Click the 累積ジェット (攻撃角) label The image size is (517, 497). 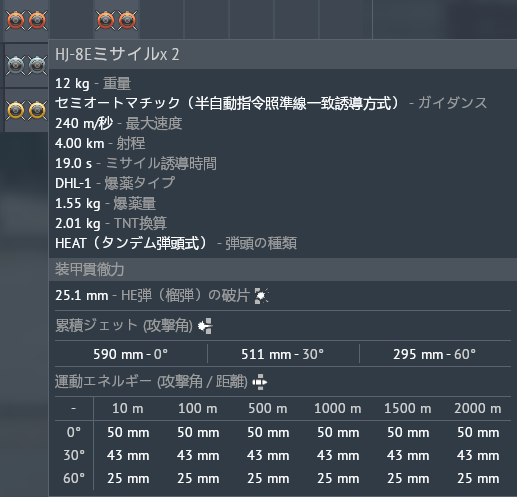tap(124, 326)
